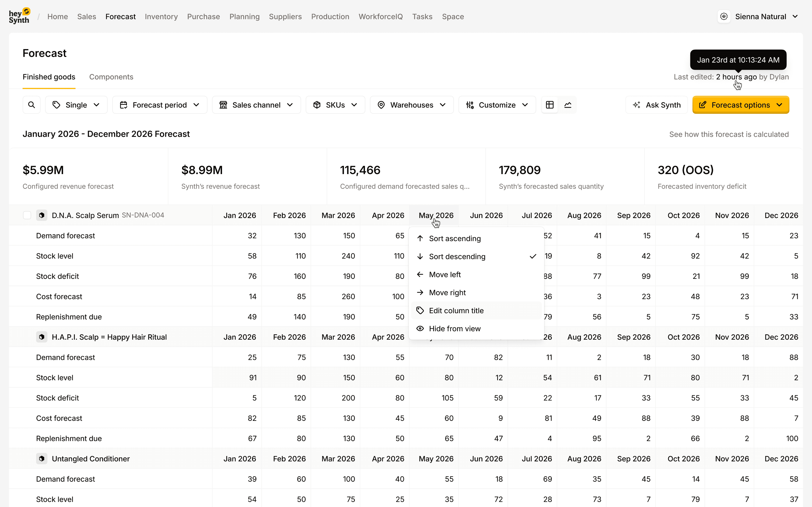This screenshot has width=812, height=507.
Task: Open the Forecast options yellow button
Action: tap(741, 105)
